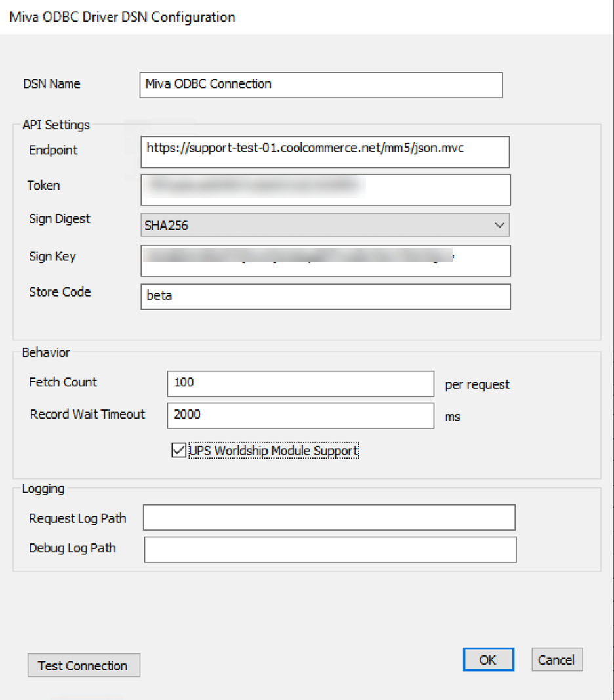
Task: Click the 'Record Wait Timeout' label
Action: (x=87, y=414)
